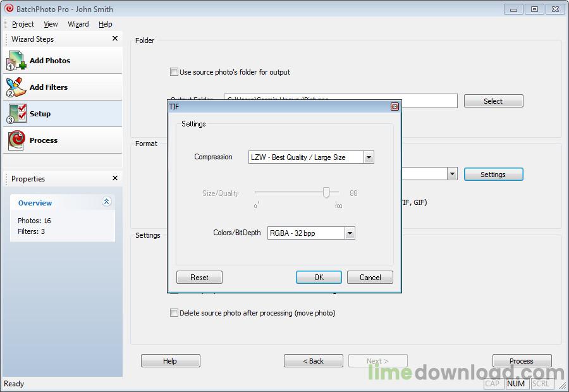Click Select for the output folder

point(494,101)
